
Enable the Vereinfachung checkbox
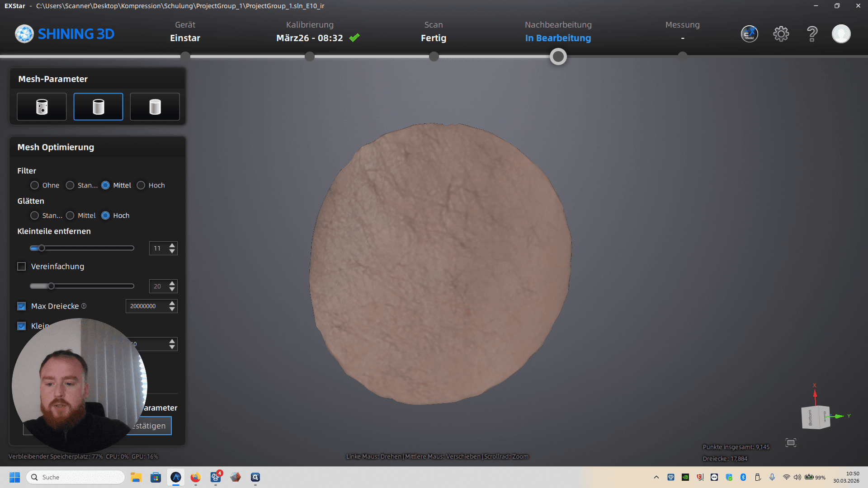(x=21, y=267)
